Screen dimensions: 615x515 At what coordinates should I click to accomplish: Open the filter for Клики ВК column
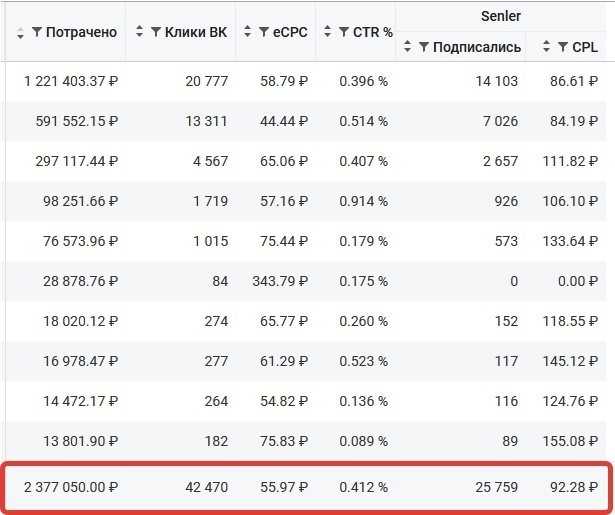[156, 32]
